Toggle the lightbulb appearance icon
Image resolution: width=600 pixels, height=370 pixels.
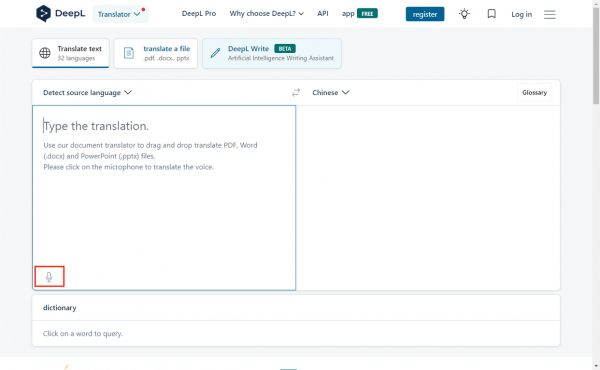pyautogui.click(x=464, y=14)
